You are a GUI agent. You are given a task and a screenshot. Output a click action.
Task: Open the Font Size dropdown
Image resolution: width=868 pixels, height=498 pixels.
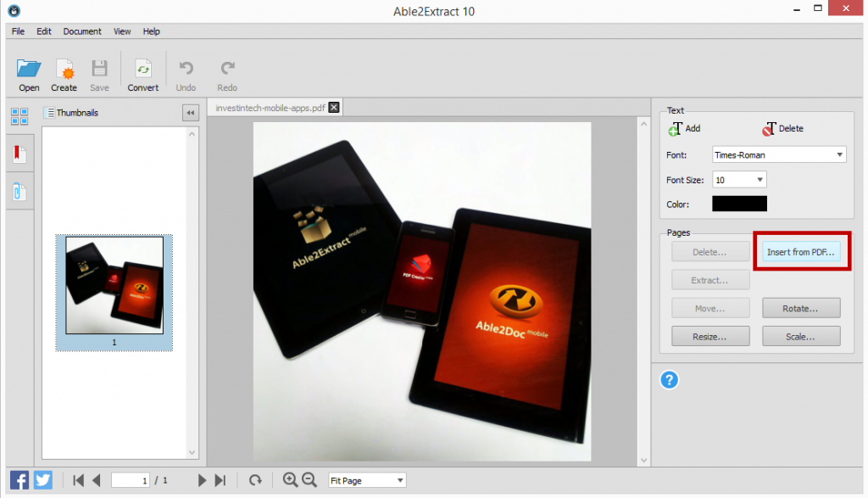point(739,180)
